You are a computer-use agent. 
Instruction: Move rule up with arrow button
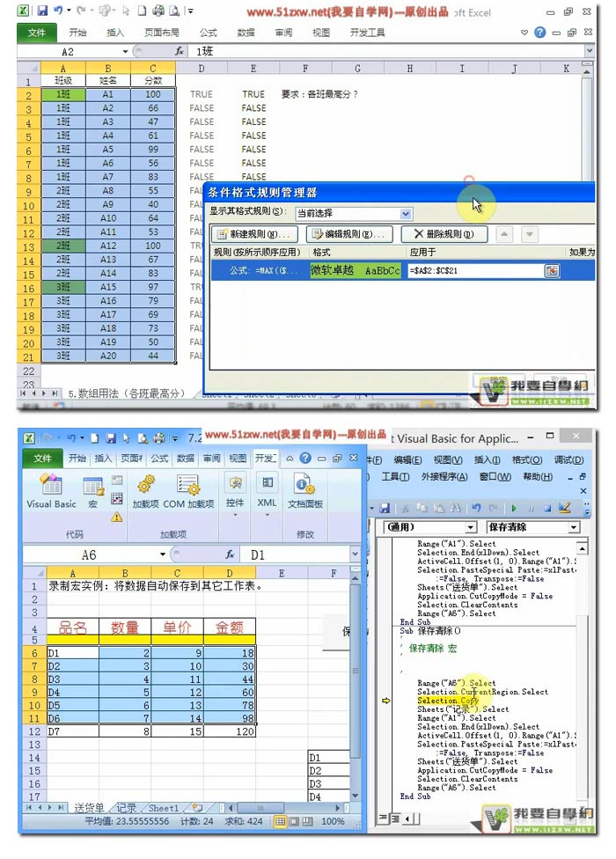pos(503,234)
